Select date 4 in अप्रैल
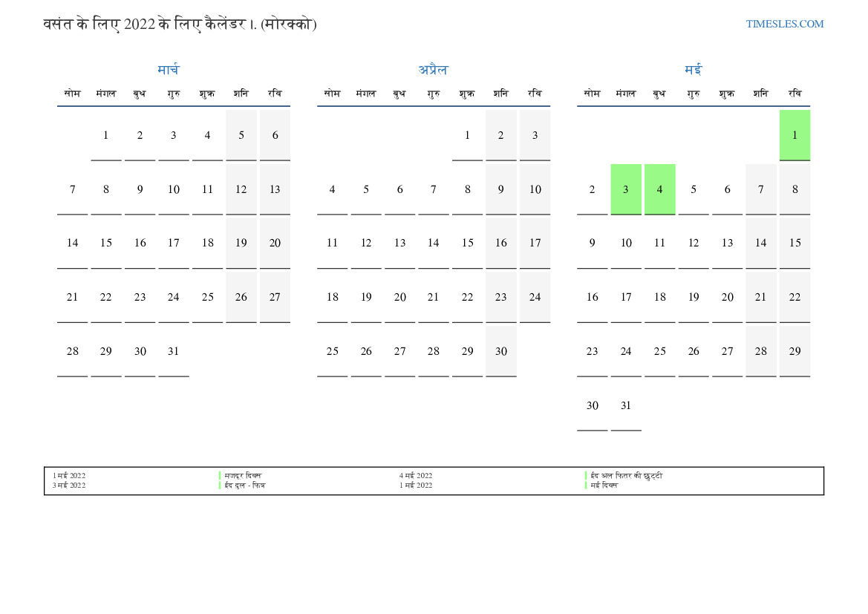Image resolution: width=868 pixels, height=614 pixels. [x=332, y=189]
